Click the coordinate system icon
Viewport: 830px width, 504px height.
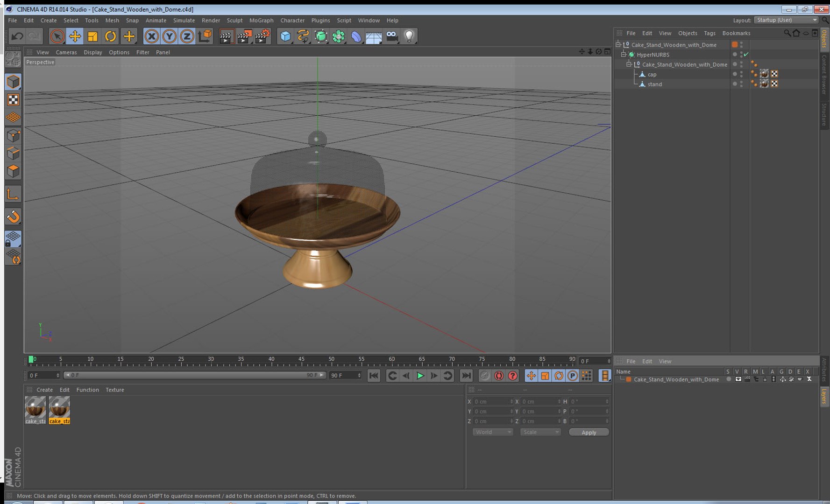point(205,36)
